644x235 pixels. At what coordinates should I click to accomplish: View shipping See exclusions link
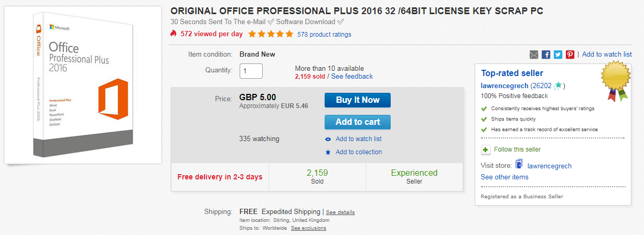tap(308, 228)
